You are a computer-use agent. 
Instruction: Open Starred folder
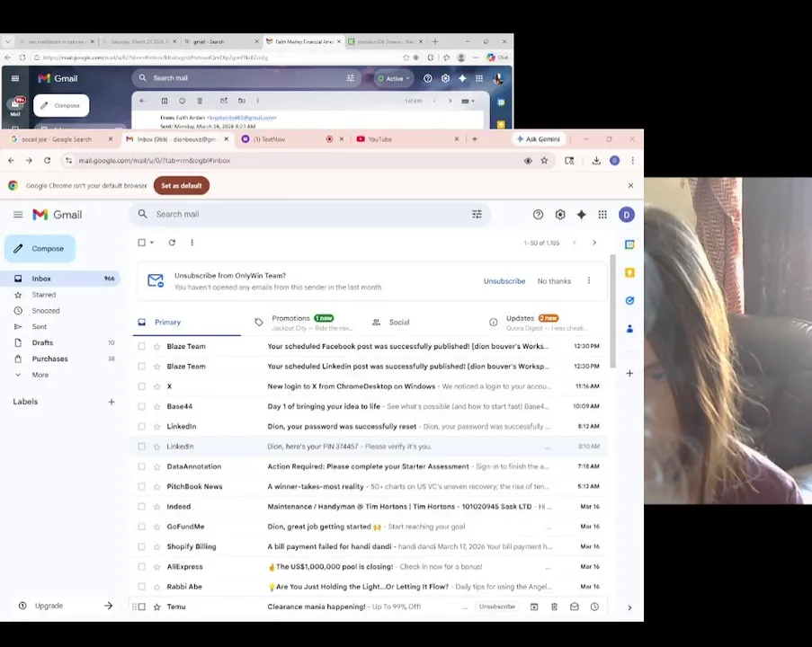[x=43, y=295]
